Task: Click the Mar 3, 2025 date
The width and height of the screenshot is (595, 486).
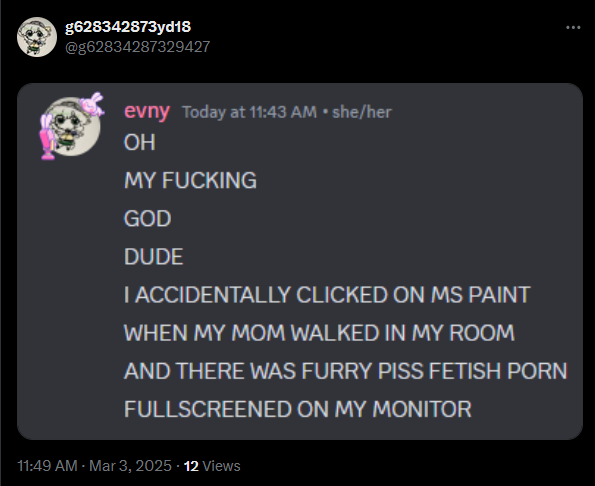Action: (130, 466)
